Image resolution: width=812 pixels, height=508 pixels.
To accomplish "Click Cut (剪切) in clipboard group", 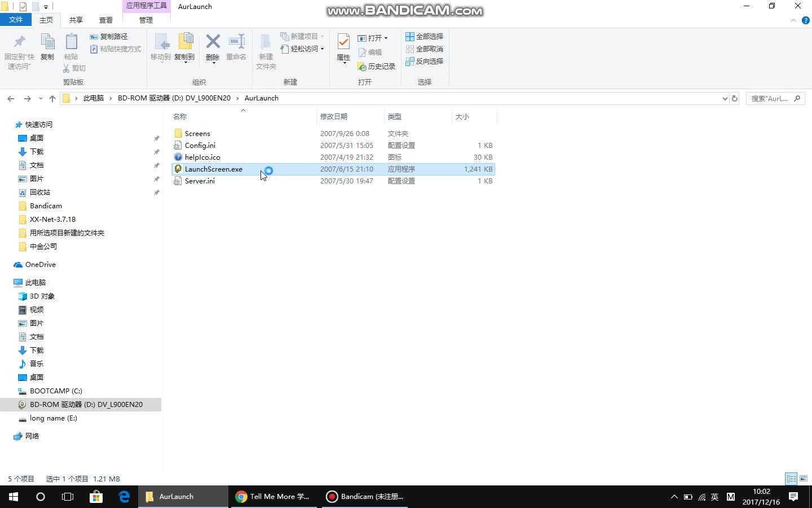I will point(74,68).
